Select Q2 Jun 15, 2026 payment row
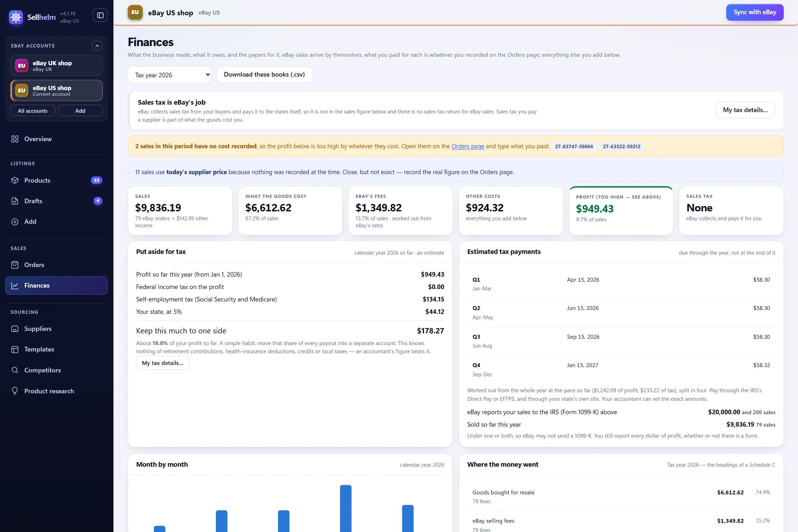 [x=621, y=312]
